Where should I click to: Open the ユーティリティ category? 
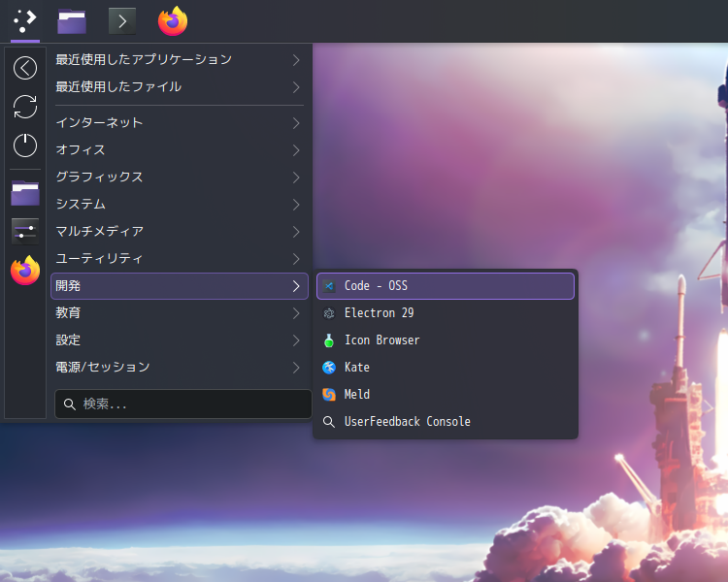click(180, 259)
